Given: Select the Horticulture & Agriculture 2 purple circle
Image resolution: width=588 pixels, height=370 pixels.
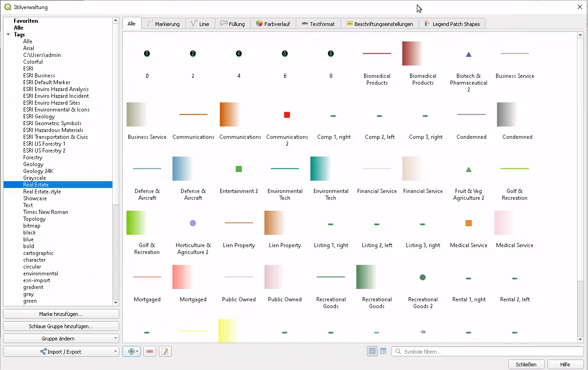Looking at the screenshot, I should [x=193, y=223].
